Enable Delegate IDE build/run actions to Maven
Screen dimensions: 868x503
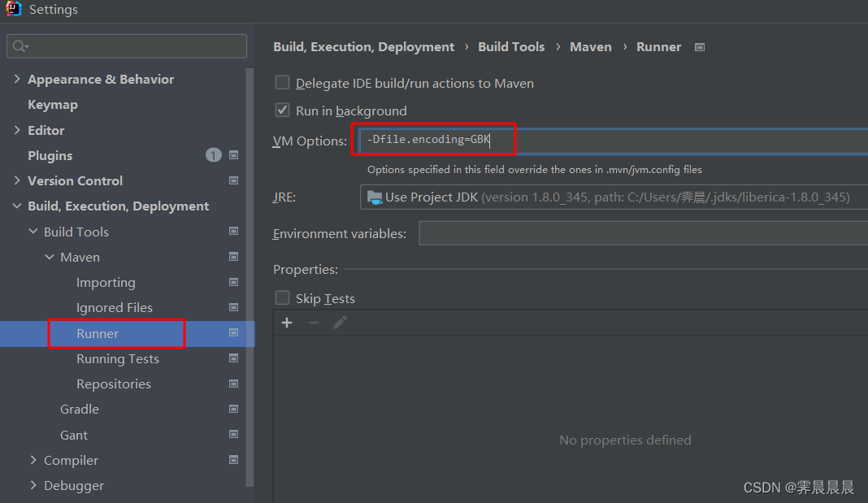click(282, 83)
